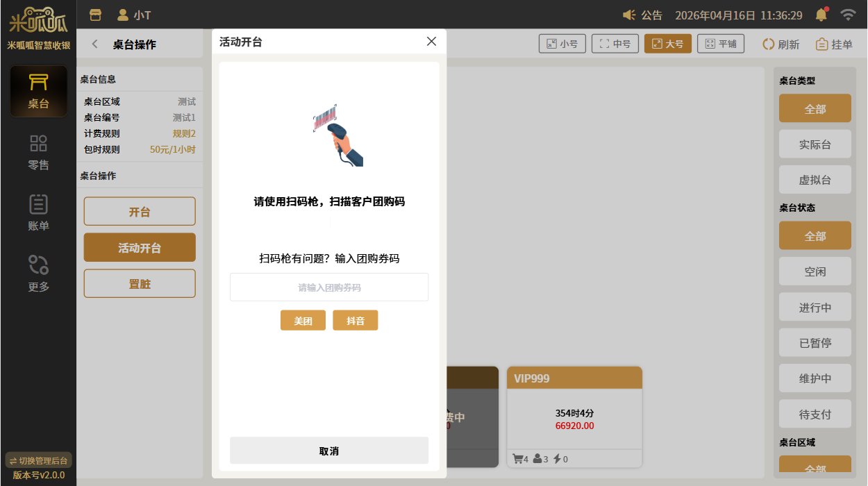Click the 请输入团购券码 input field
This screenshot has height=486, width=868.
pos(329,287)
